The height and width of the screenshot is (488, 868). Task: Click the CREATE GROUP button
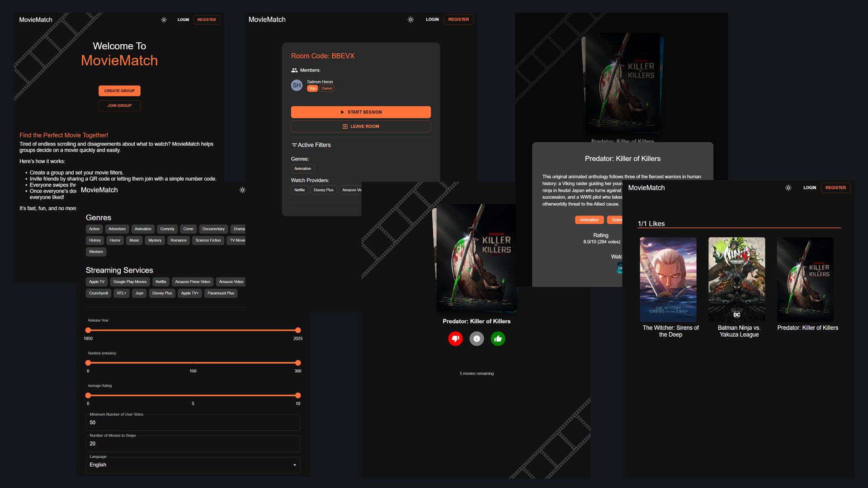click(x=119, y=91)
